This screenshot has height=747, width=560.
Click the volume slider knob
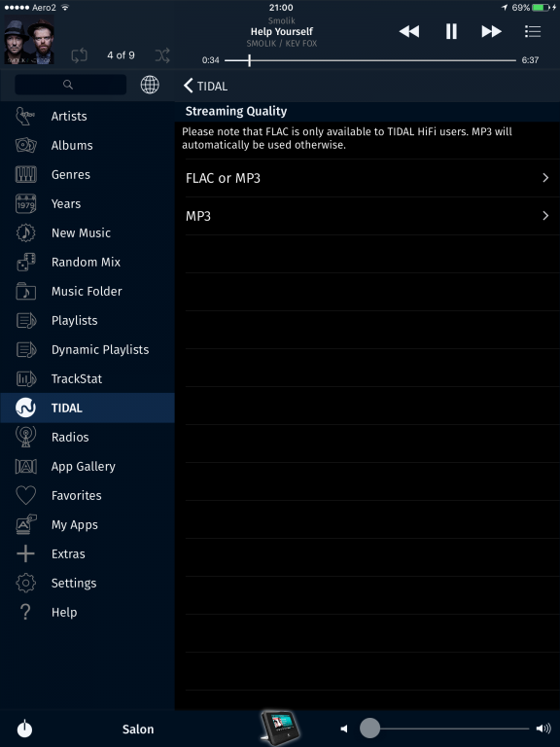click(x=369, y=728)
